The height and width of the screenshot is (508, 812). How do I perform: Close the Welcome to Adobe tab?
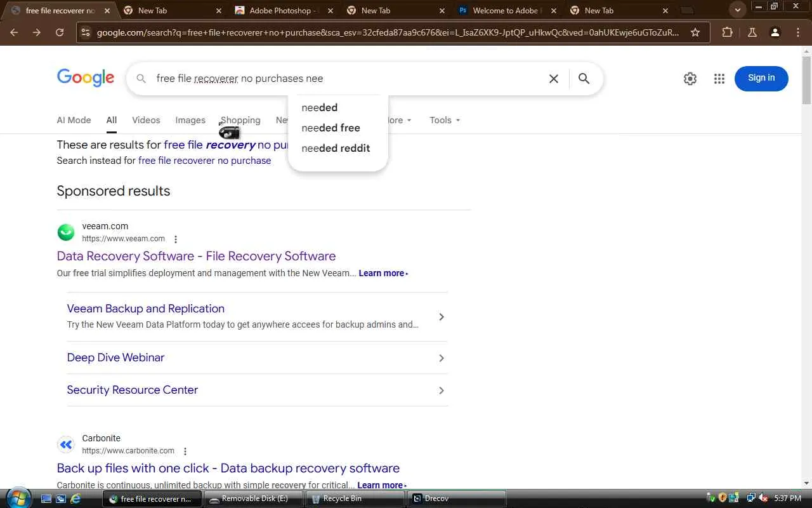pyautogui.click(x=554, y=11)
